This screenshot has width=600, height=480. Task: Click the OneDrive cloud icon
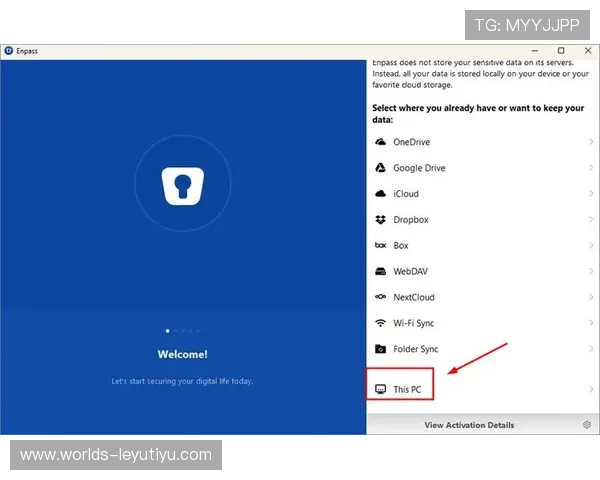click(380, 142)
